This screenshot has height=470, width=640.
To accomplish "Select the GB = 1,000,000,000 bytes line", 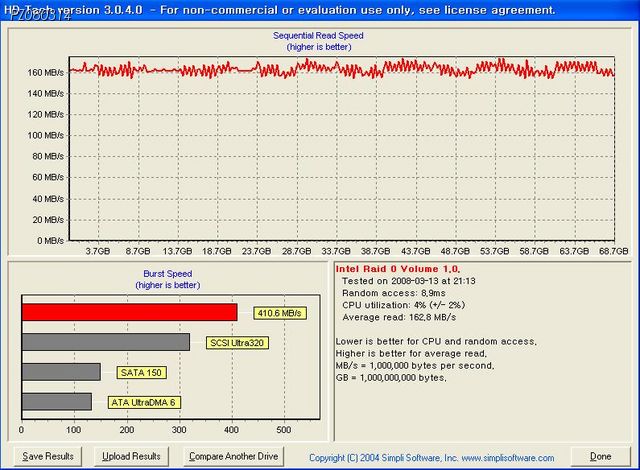I will point(391,378).
